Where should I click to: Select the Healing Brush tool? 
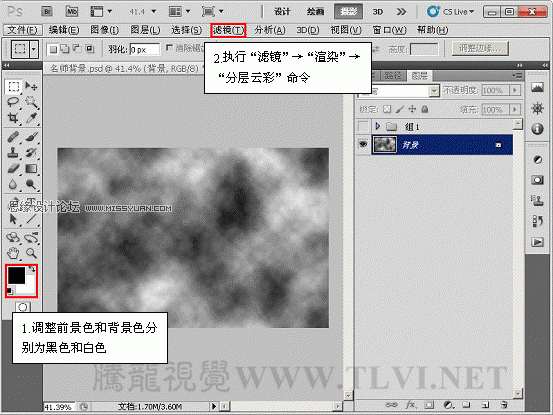[13, 137]
